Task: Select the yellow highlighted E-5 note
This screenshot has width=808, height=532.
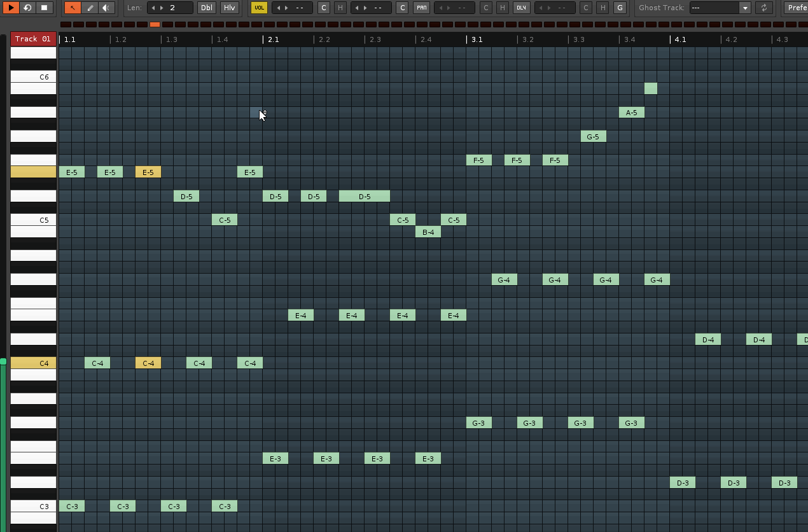Action: 148,172
